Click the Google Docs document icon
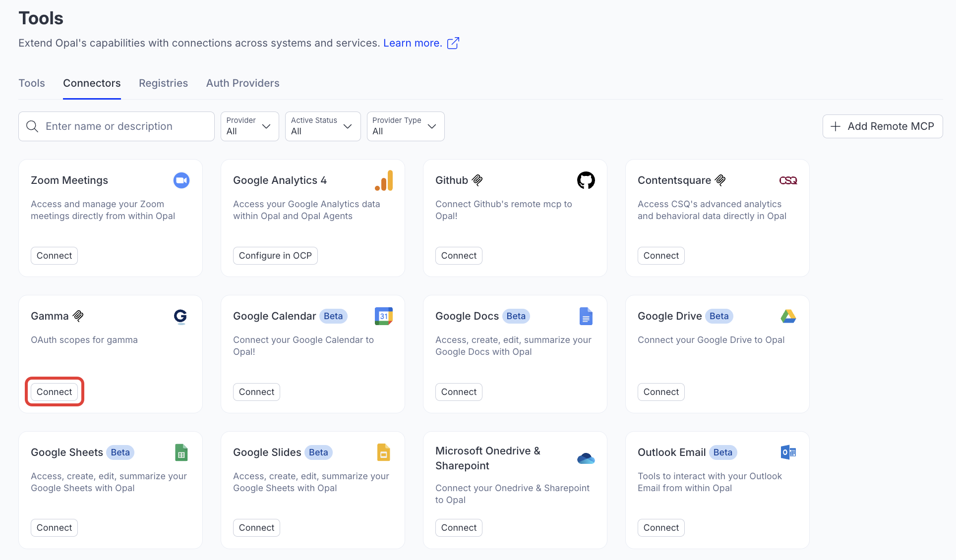This screenshot has height=560, width=956. [586, 316]
